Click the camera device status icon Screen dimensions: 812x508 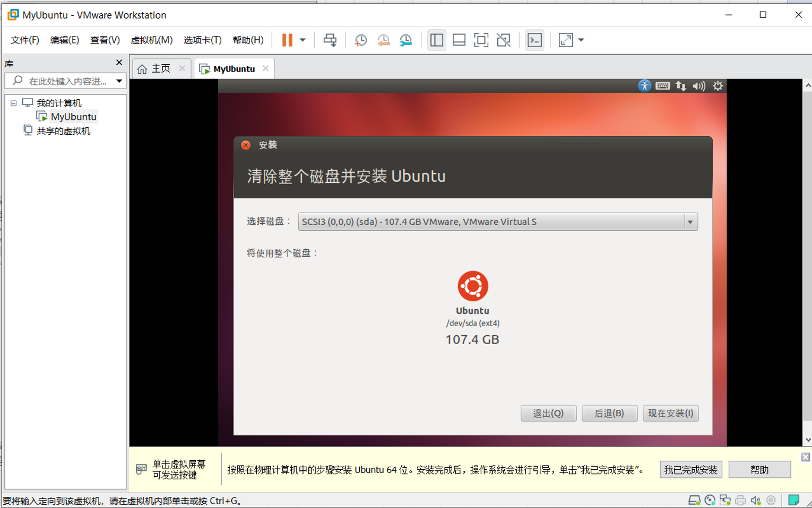[771, 500]
